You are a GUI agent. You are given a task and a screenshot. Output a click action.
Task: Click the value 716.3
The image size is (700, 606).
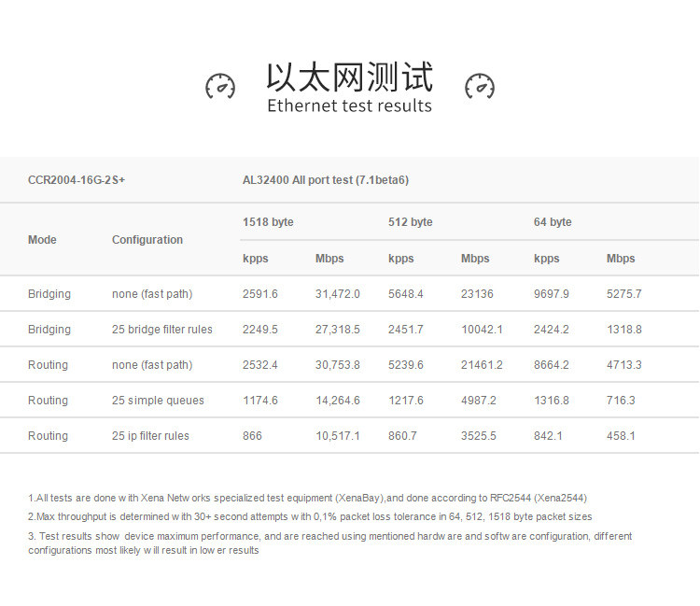click(621, 401)
